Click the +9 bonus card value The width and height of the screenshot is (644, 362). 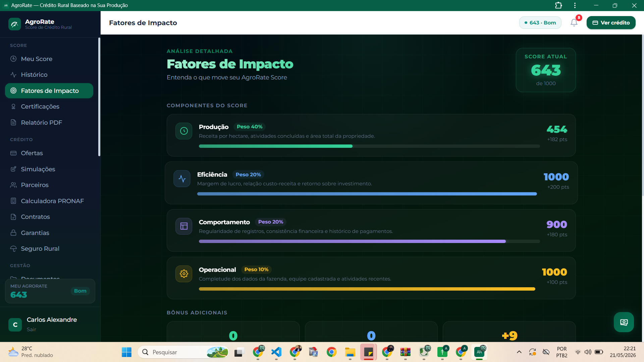(509, 335)
